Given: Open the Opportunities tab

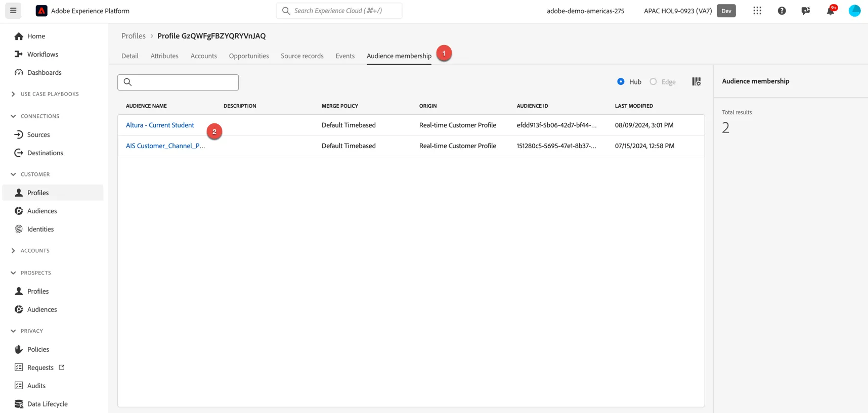Looking at the screenshot, I should pos(249,56).
